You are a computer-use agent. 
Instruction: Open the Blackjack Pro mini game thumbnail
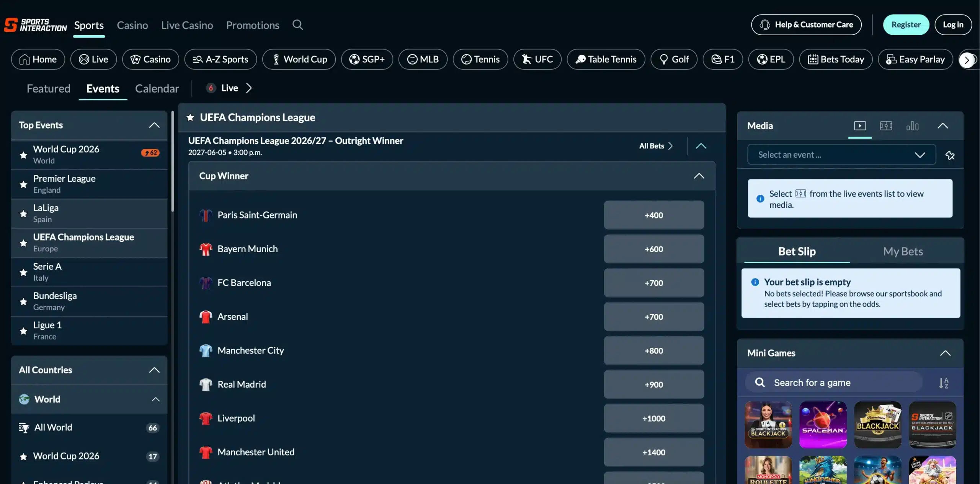(877, 425)
